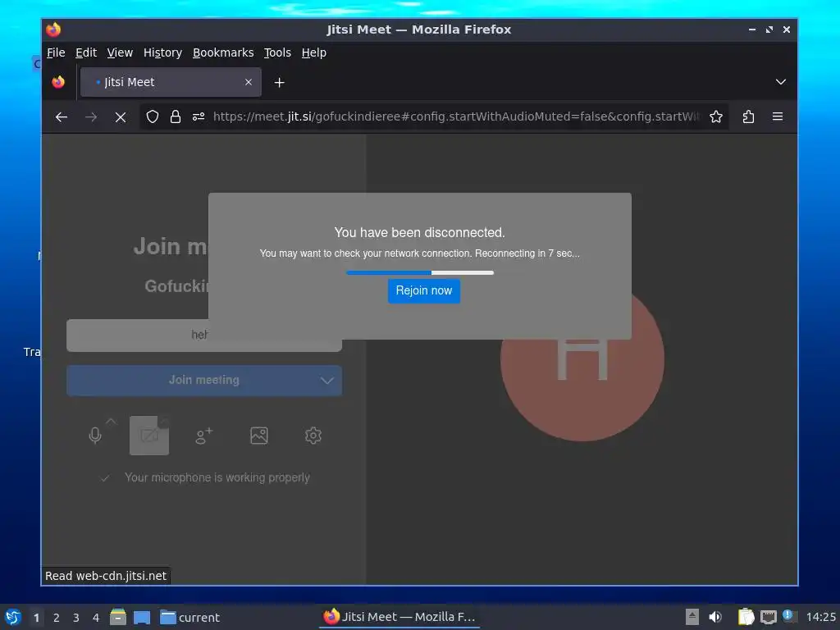
Task: Select the Jitsi Meet browser tab
Action: (171, 82)
